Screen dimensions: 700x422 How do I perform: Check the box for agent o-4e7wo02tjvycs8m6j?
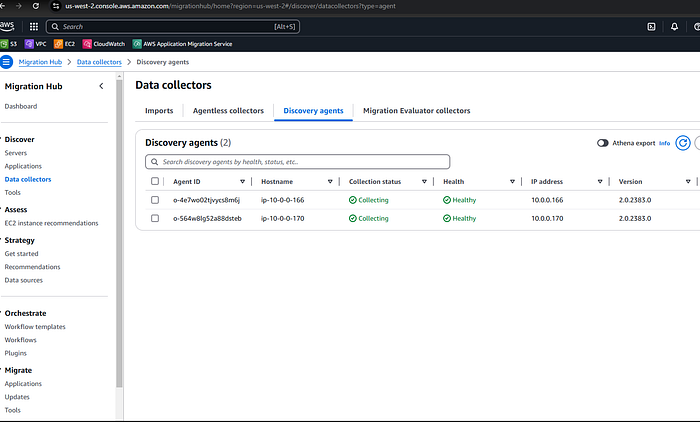click(155, 200)
